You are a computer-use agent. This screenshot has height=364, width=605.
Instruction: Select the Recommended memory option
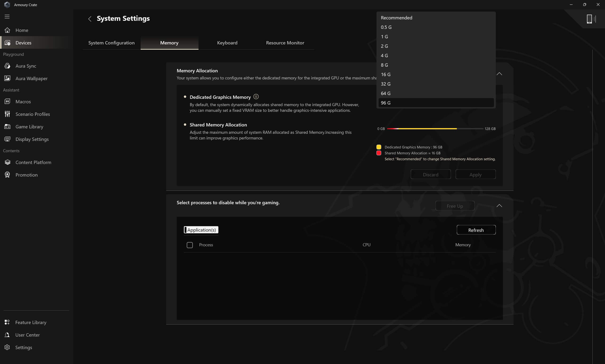point(396,18)
